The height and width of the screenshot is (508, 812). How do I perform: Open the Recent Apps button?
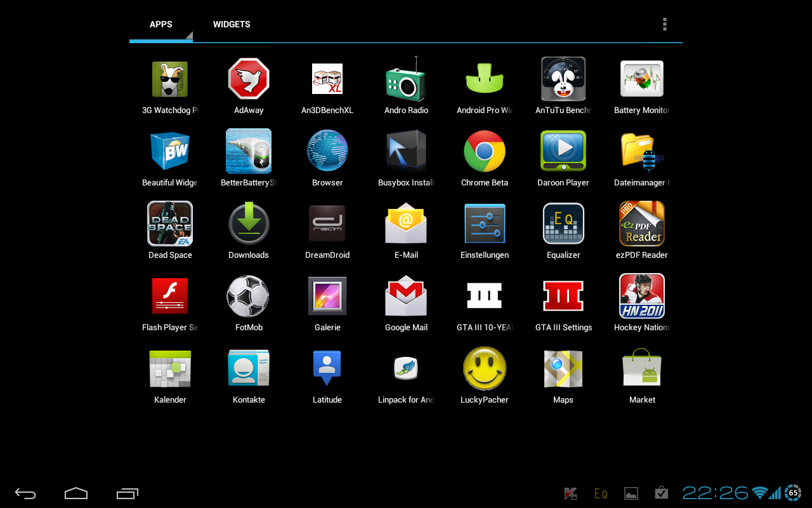[128, 493]
